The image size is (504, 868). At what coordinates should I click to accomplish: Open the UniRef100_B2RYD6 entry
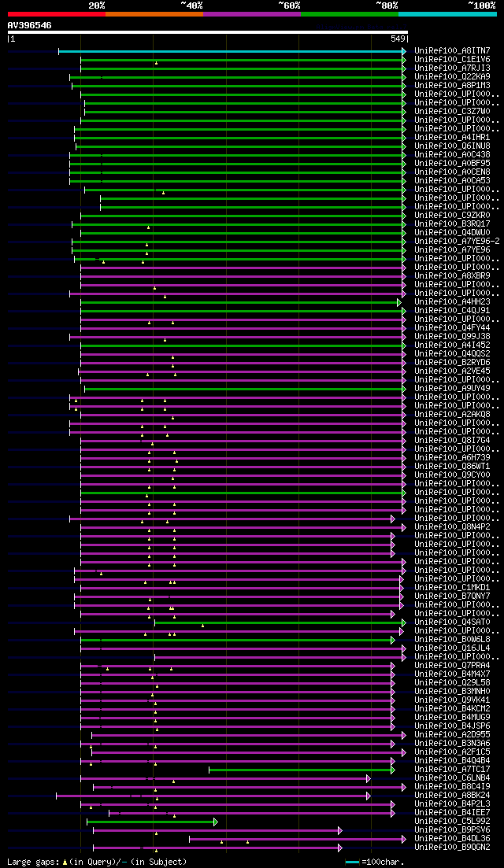pyautogui.click(x=452, y=362)
